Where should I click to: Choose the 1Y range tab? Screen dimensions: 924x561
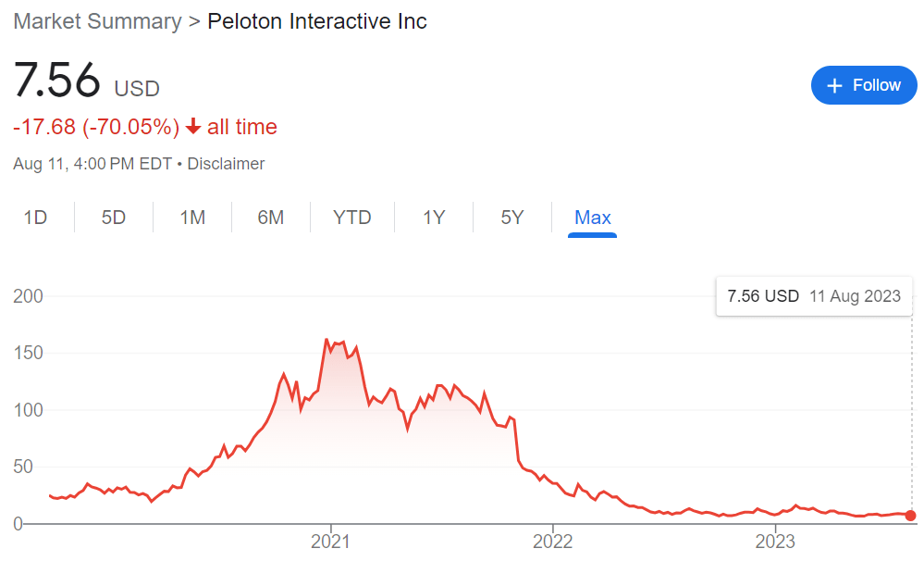click(434, 217)
